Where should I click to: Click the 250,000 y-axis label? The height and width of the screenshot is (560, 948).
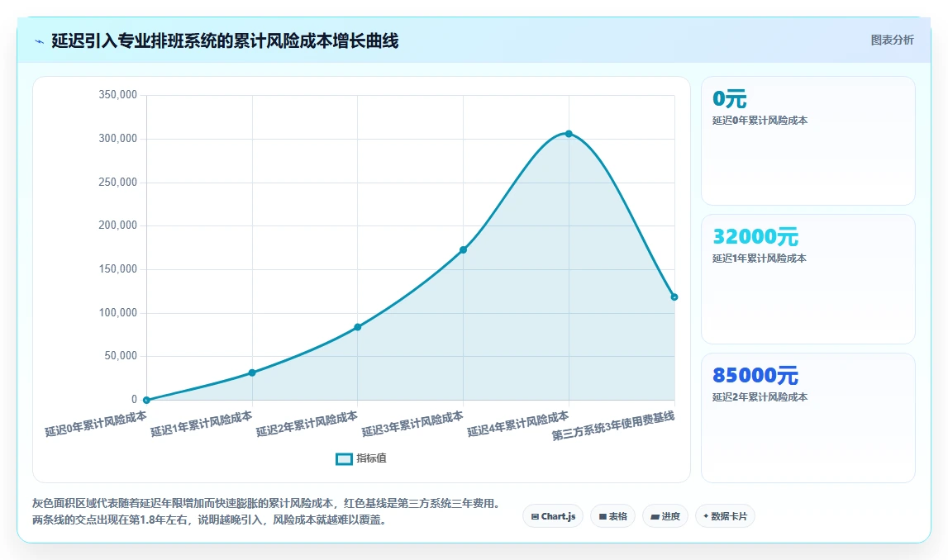point(118,182)
